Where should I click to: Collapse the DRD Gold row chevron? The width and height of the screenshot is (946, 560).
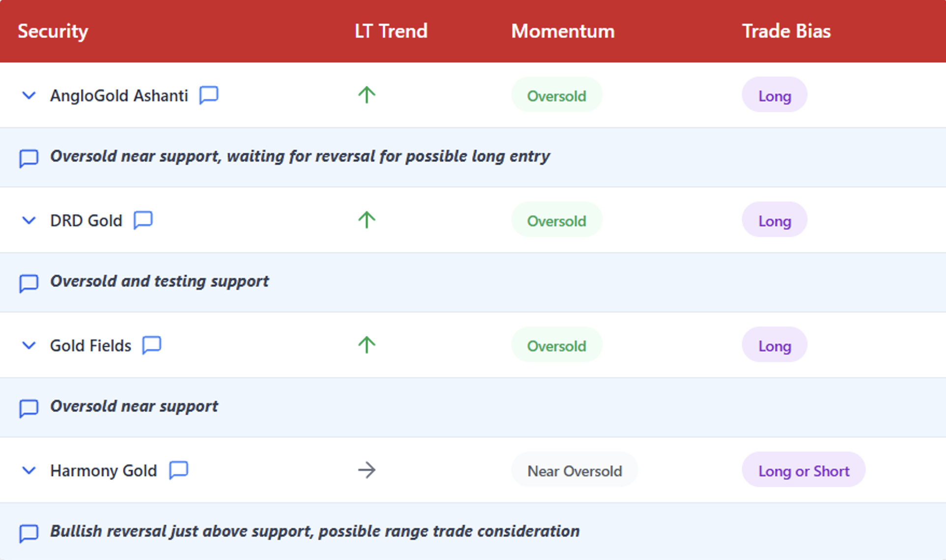[29, 221]
